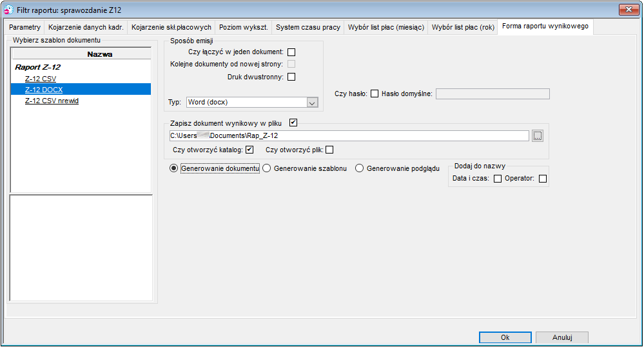644x347 pixels.
Task: Choose Generowanie szablonu radio option
Action: (x=266, y=168)
